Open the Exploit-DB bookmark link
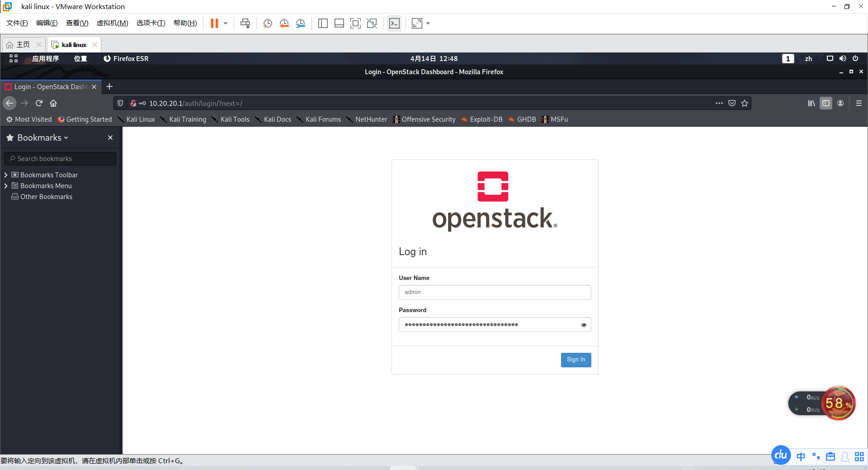 point(486,119)
